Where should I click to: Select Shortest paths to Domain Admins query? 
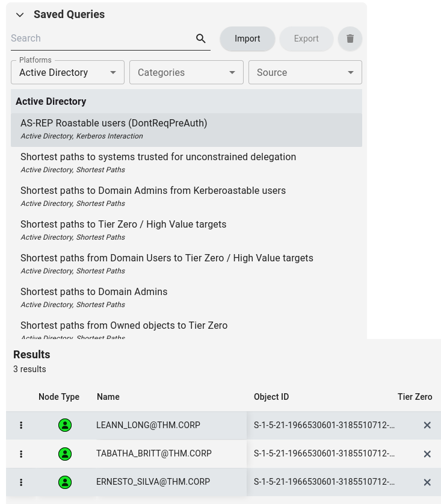94,292
